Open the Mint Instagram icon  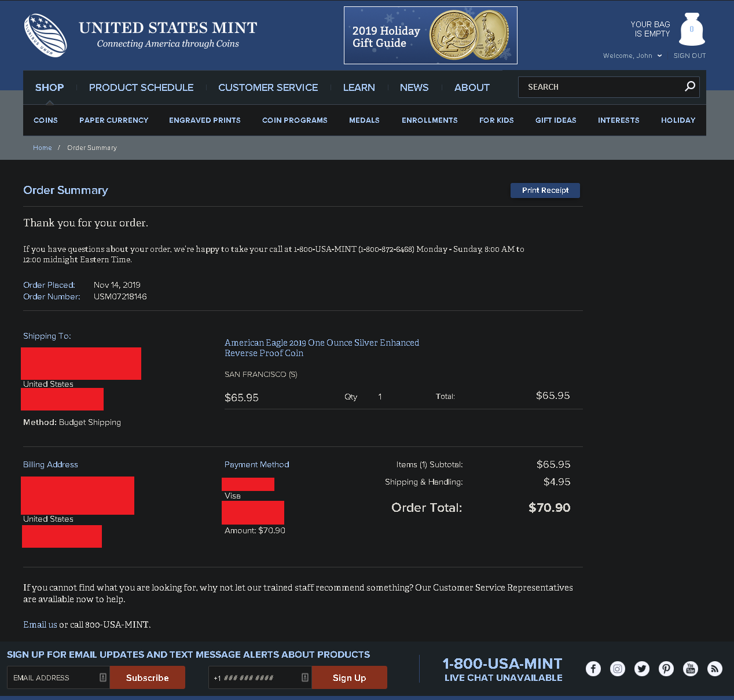click(x=618, y=669)
